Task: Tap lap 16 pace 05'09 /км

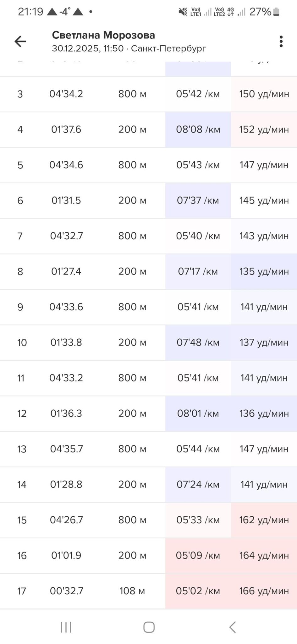Action: (x=198, y=555)
